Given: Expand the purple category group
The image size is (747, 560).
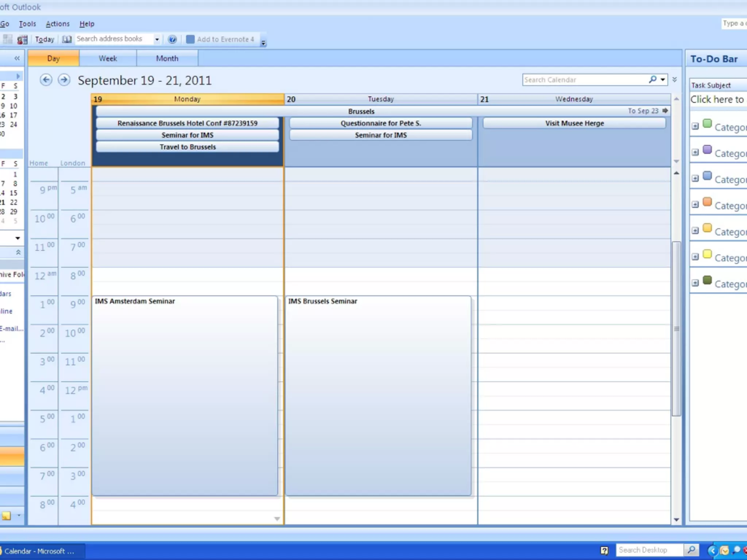Looking at the screenshot, I should (x=695, y=152).
